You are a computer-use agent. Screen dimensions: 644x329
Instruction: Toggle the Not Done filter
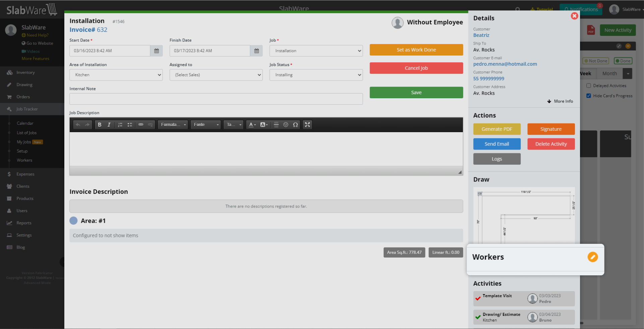point(596,61)
